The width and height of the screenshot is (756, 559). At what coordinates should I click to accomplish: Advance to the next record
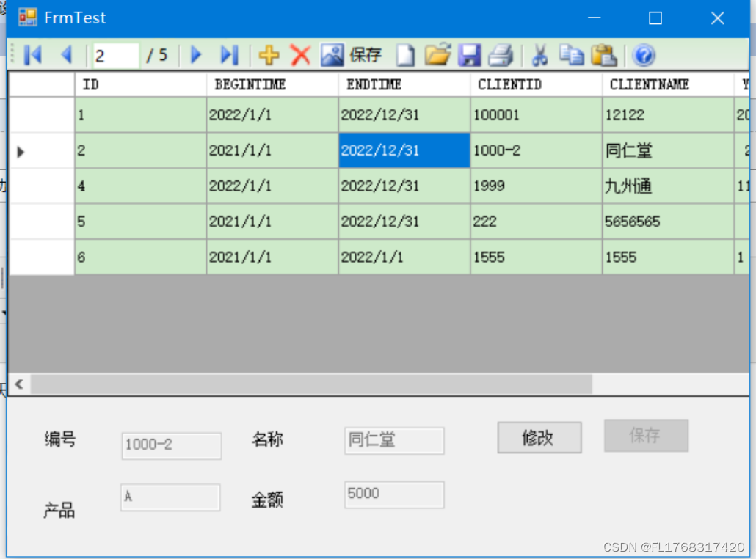click(195, 55)
